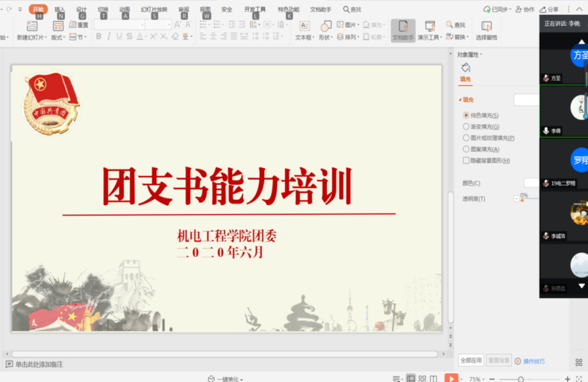Open the 形状 shapes tool

tap(326, 26)
